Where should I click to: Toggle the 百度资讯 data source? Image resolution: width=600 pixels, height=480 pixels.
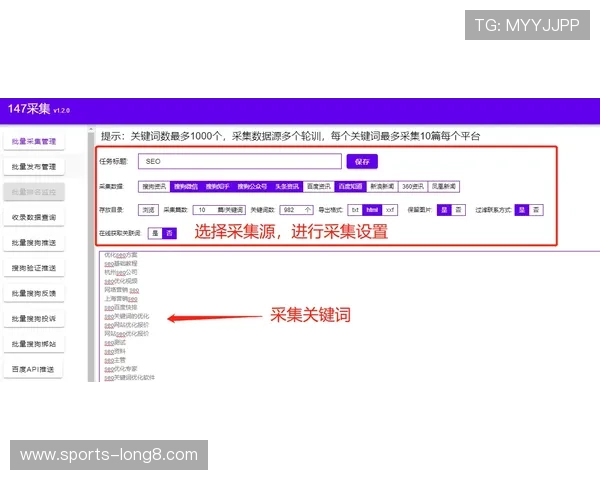coord(319,186)
